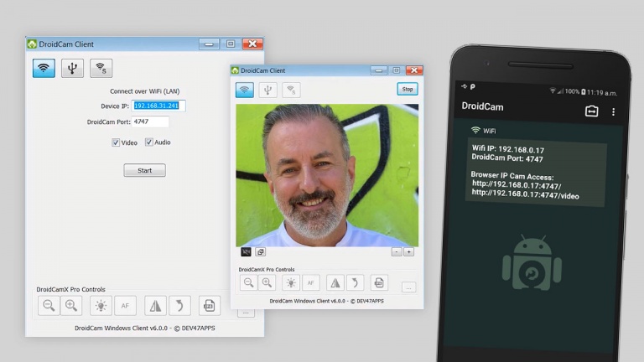Click the plus button below video preview
This screenshot has width=644, height=362.
[408, 251]
